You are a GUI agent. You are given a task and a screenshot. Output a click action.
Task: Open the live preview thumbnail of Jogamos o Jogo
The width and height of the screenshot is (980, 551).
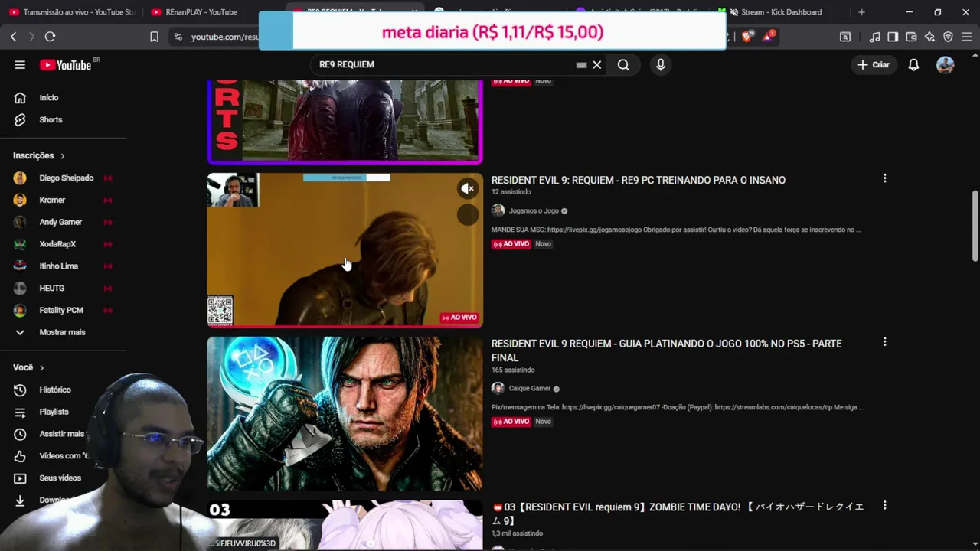pyautogui.click(x=345, y=250)
